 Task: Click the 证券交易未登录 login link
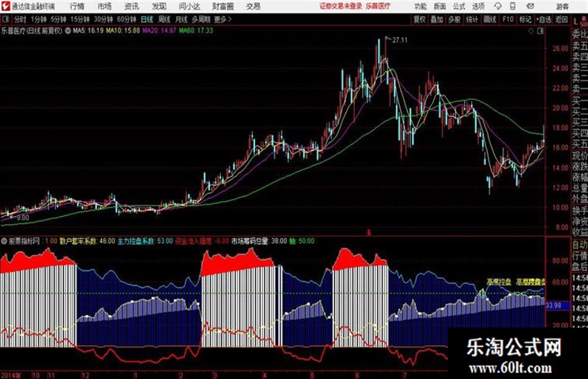click(341, 6)
